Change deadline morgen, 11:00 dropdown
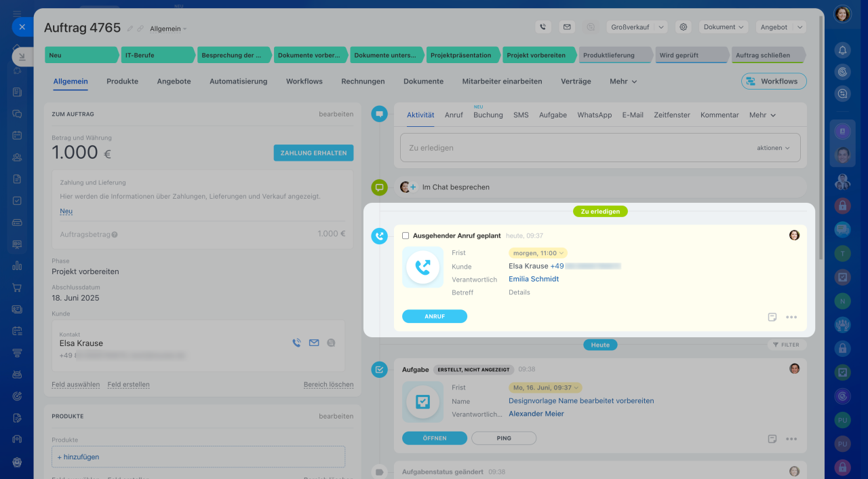The image size is (868, 479). [538, 253]
